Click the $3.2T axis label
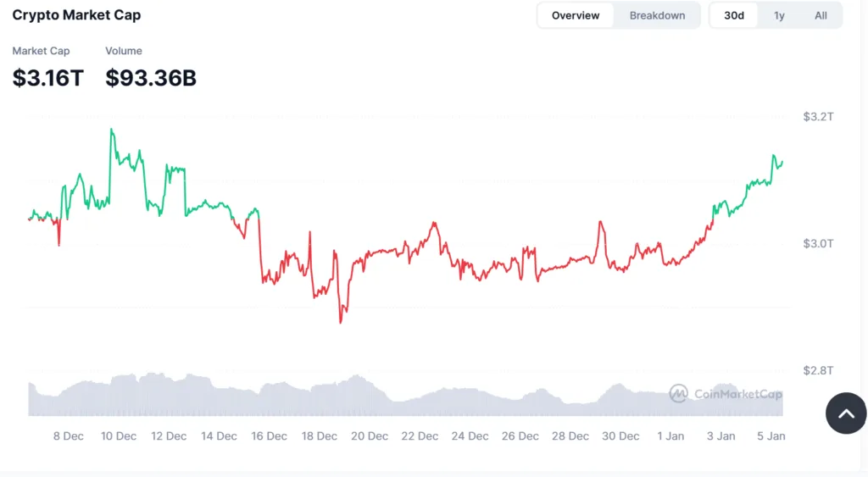 pos(818,117)
